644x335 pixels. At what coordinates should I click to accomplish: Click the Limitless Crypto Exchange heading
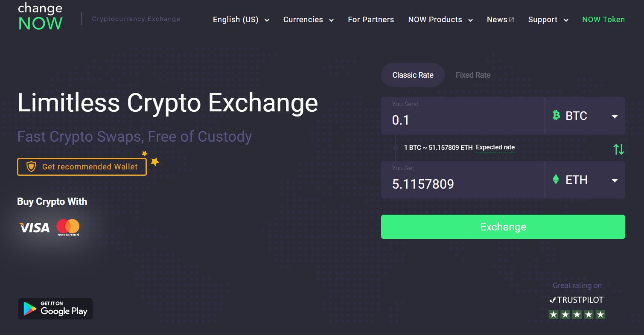(x=168, y=103)
